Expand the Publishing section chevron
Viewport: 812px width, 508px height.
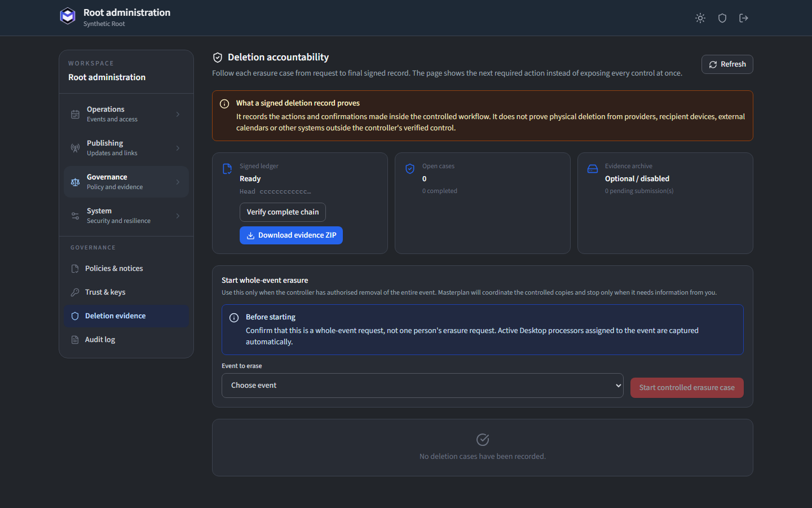tap(178, 148)
